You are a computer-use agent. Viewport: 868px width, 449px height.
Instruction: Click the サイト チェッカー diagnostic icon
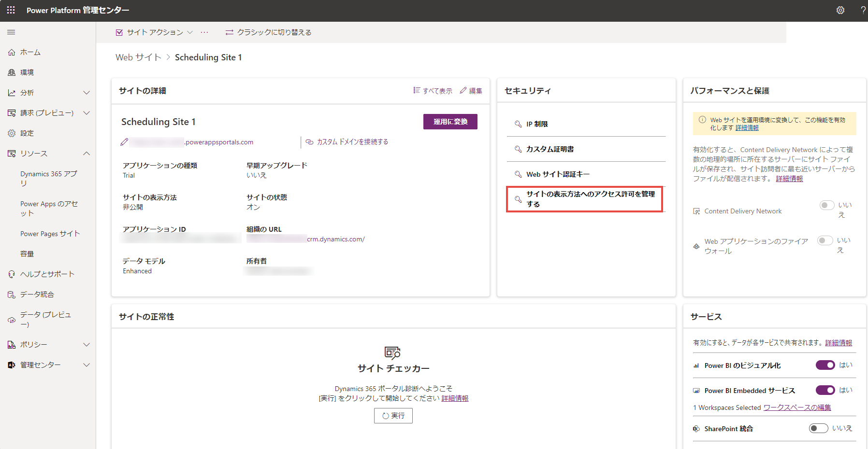tap(392, 353)
